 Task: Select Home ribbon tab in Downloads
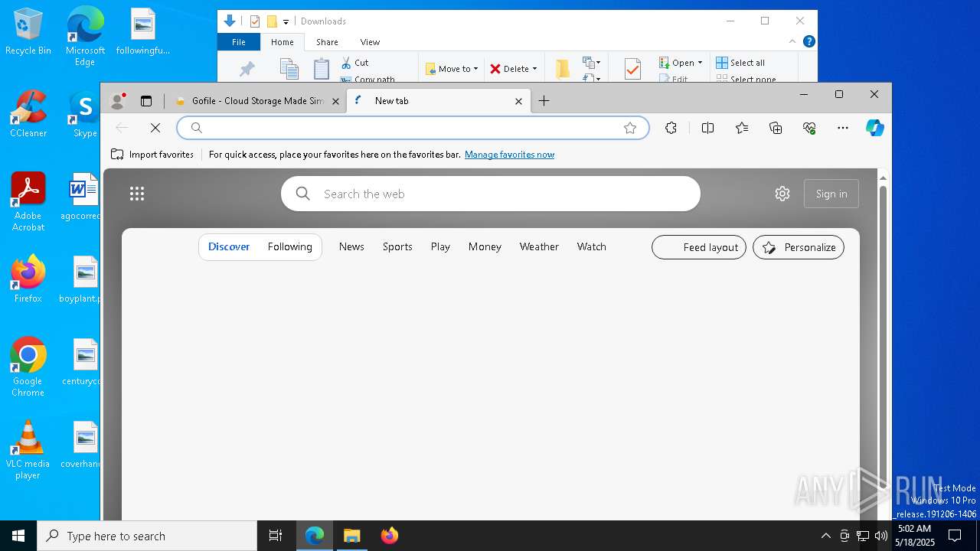[283, 42]
